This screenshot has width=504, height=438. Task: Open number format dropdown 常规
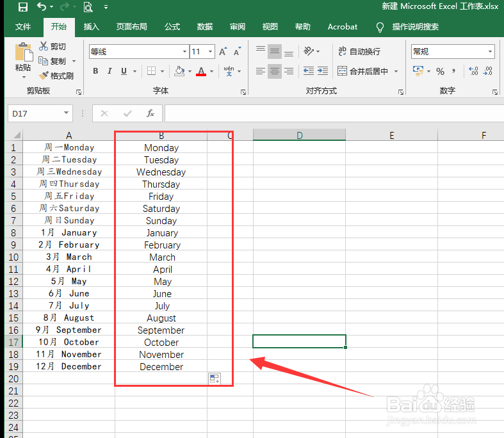click(x=490, y=51)
